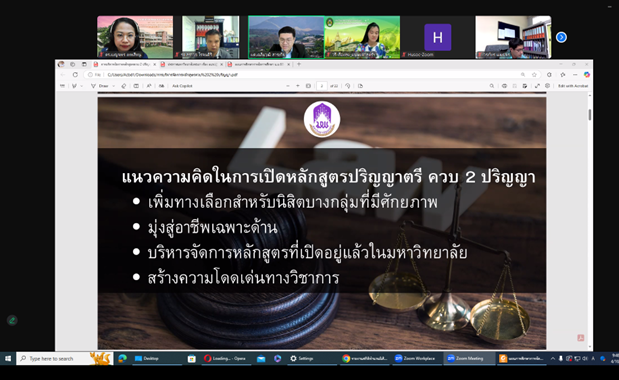This screenshot has height=380, width=619.
Task: Open PDF viewer settings gear
Action: point(547,86)
